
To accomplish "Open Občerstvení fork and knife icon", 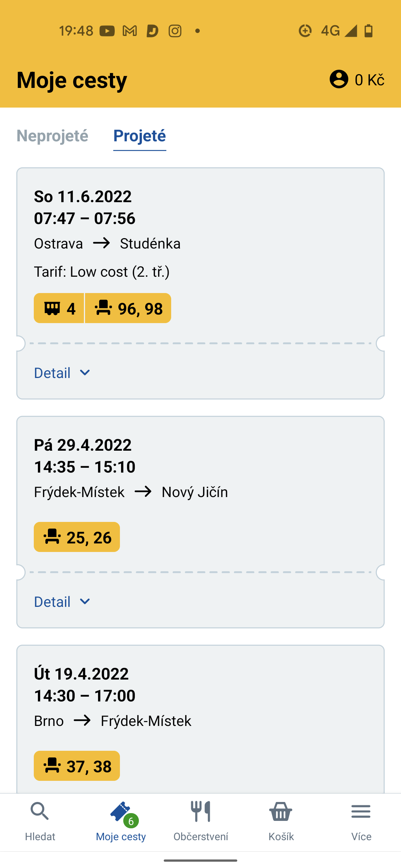I will pyautogui.click(x=201, y=812).
